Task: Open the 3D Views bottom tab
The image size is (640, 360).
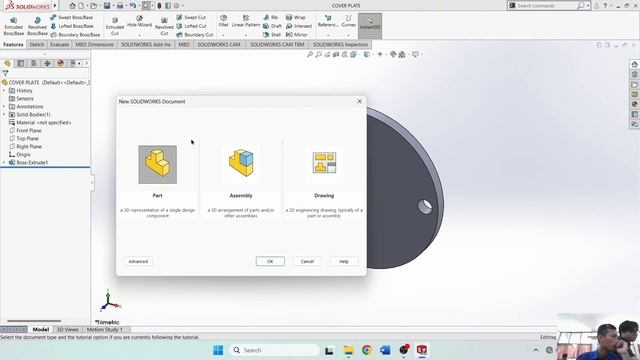Action: point(67,329)
